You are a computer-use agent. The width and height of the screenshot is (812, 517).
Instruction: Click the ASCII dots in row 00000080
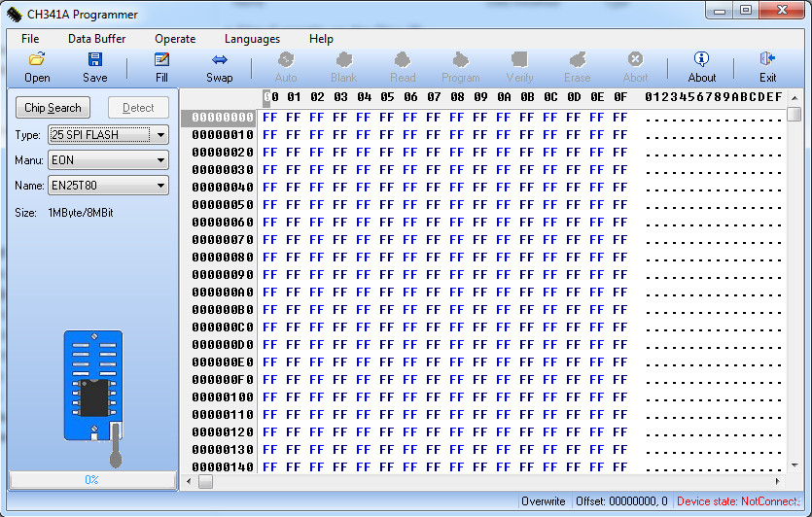[713, 260]
